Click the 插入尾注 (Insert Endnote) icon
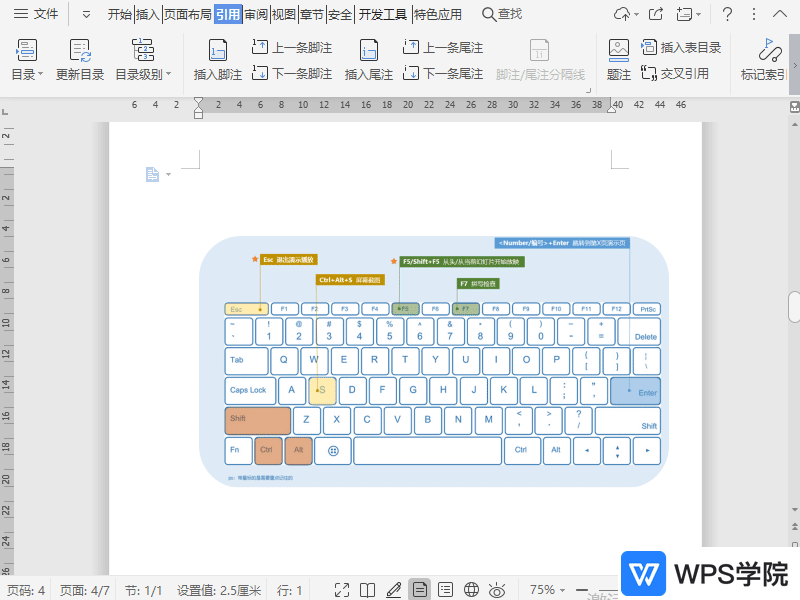The height and width of the screenshot is (600, 800). [368, 52]
